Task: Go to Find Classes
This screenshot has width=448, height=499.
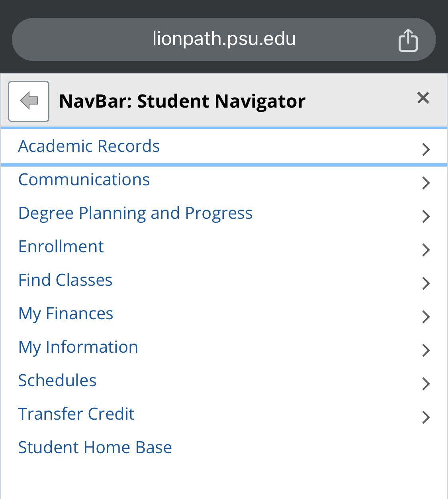Action: pyautogui.click(x=65, y=280)
